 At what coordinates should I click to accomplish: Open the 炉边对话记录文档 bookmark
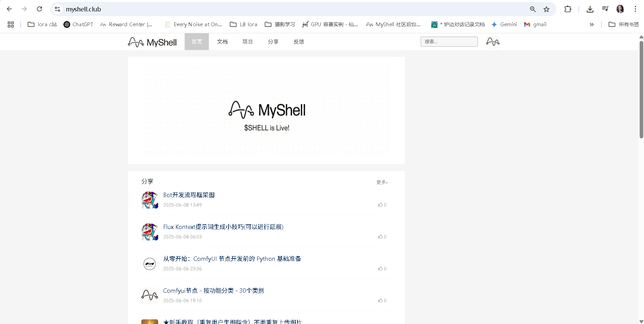pos(458,25)
